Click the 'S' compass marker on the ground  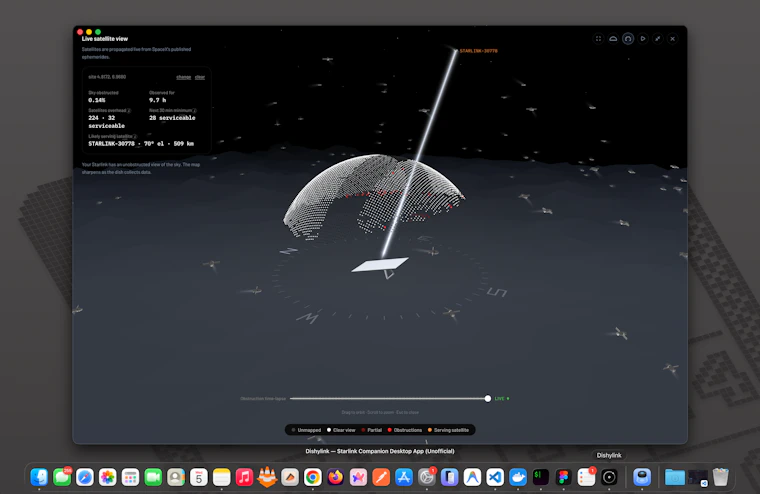coord(497,292)
